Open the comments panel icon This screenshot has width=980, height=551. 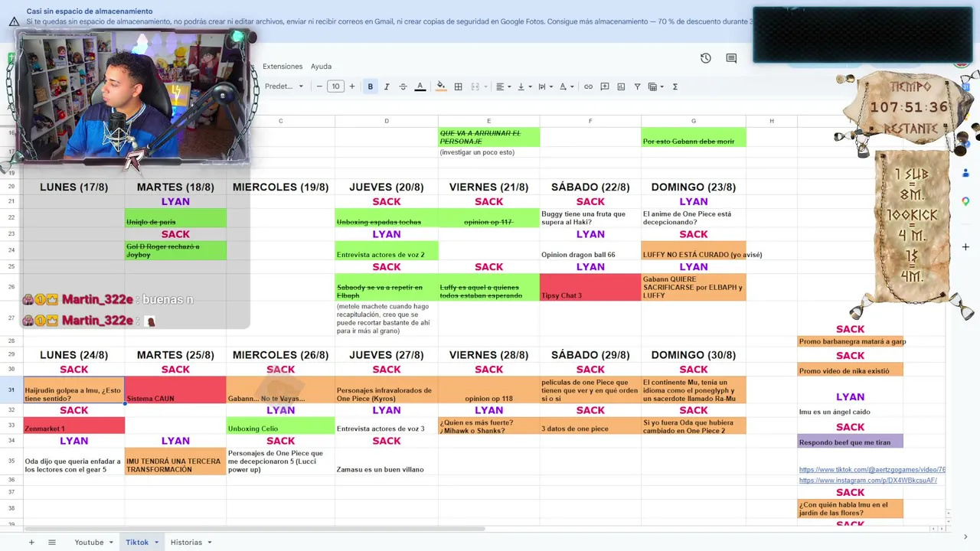[731, 58]
